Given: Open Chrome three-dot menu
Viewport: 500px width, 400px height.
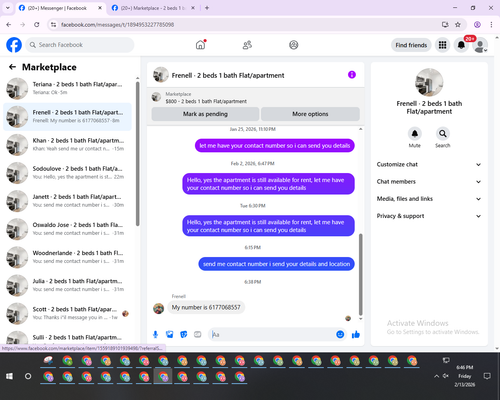Looking at the screenshot, I should click(x=491, y=24).
